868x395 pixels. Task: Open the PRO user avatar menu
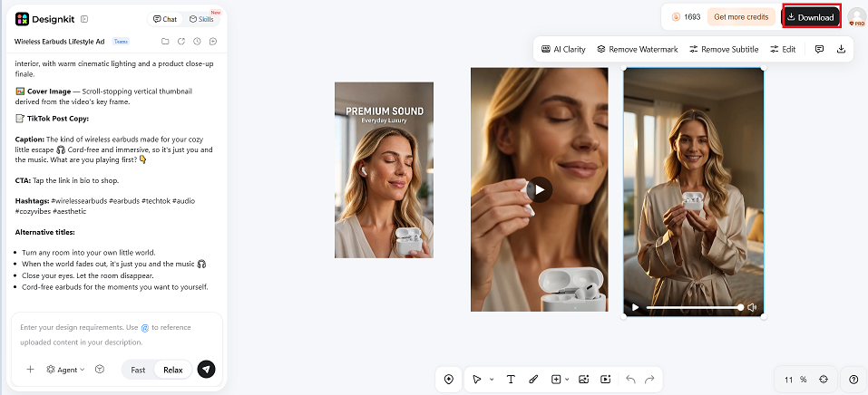tap(856, 16)
